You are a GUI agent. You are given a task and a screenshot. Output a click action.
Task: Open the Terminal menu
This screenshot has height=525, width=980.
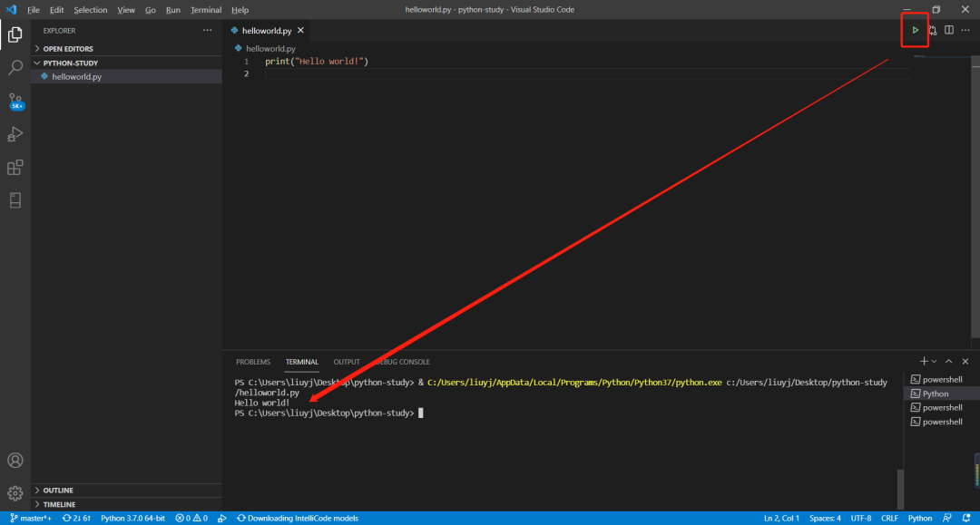click(x=206, y=9)
